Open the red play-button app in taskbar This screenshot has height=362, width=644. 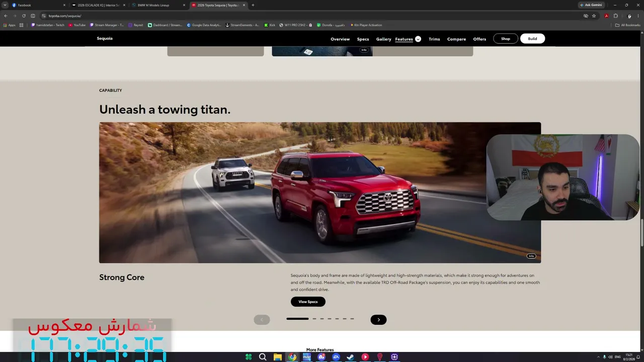pyautogui.click(x=365, y=357)
